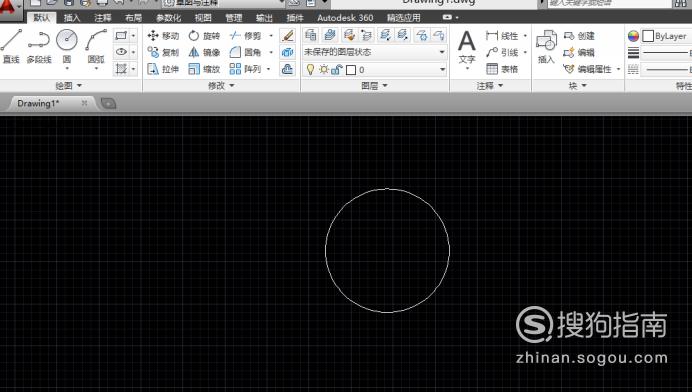The image size is (692, 392).
Task: Activate the Move (移动) tool
Action: pyautogui.click(x=163, y=36)
